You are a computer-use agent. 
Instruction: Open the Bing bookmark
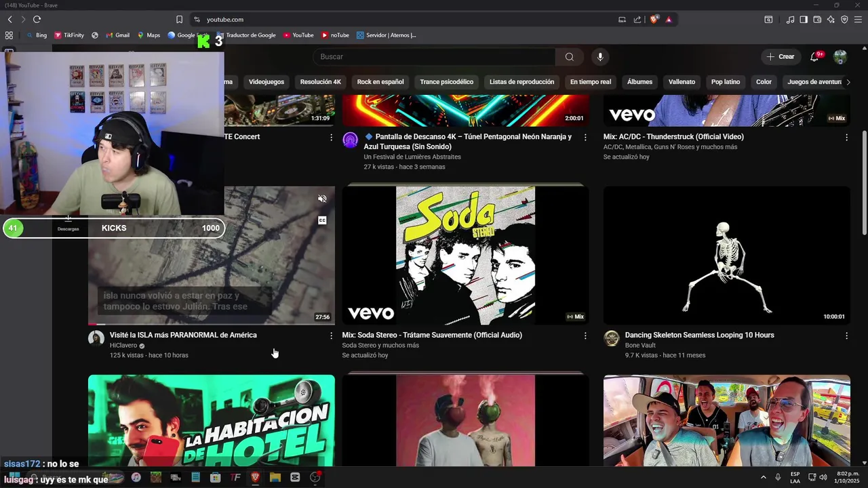pos(37,35)
